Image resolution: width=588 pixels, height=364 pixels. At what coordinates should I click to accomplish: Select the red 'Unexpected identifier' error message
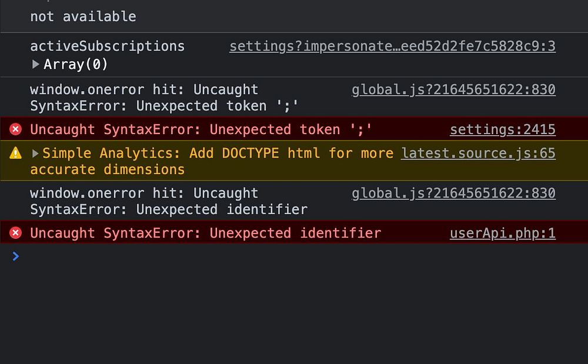[205, 233]
